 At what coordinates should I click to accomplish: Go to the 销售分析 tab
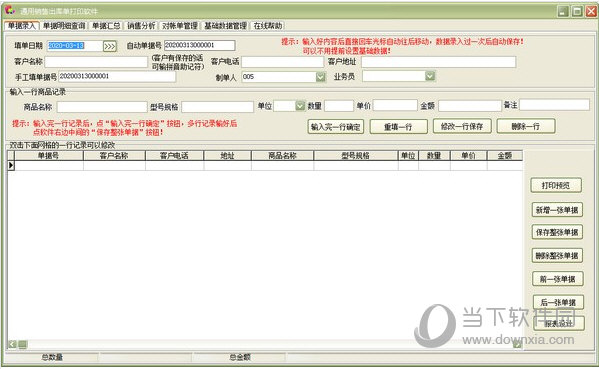(141, 26)
